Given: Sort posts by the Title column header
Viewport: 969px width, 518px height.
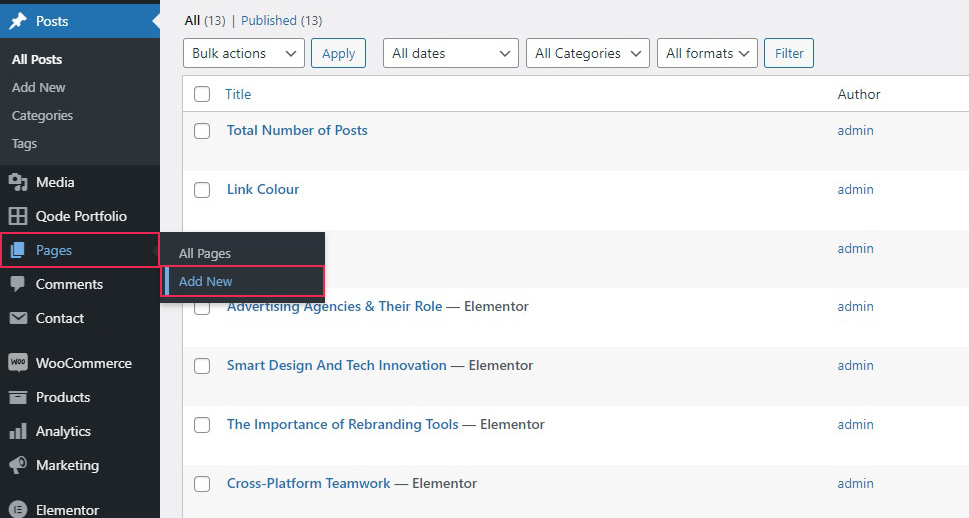Looking at the screenshot, I should pos(238,94).
